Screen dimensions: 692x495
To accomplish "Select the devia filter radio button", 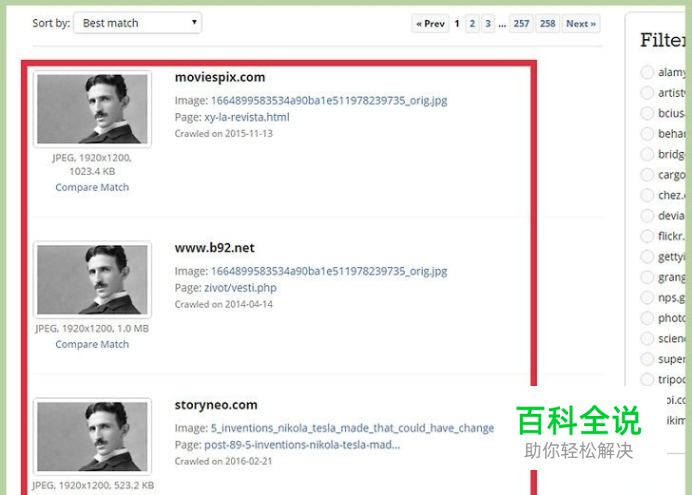I will coord(647,215).
